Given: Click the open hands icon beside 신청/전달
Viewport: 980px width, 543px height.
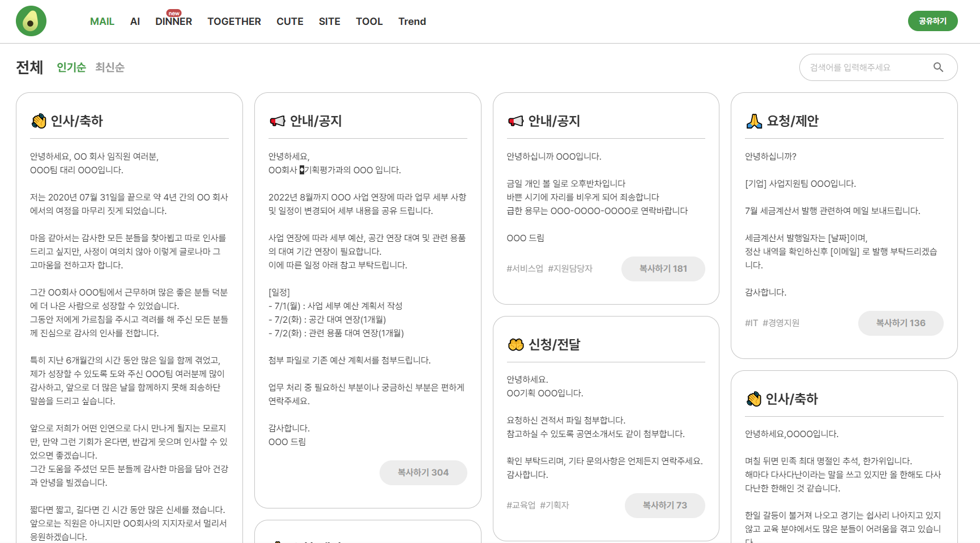Looking at the screenshot, I should pyautogui.click(x=515, y=344).
